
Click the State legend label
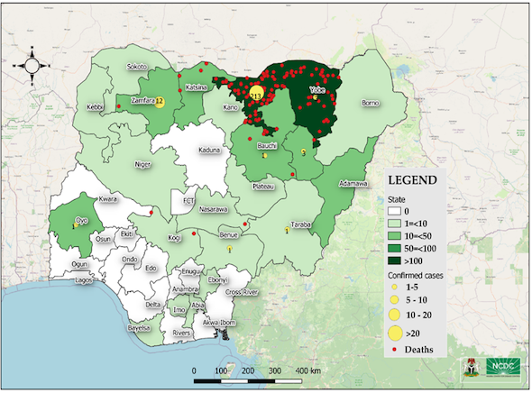coord(397,199)
